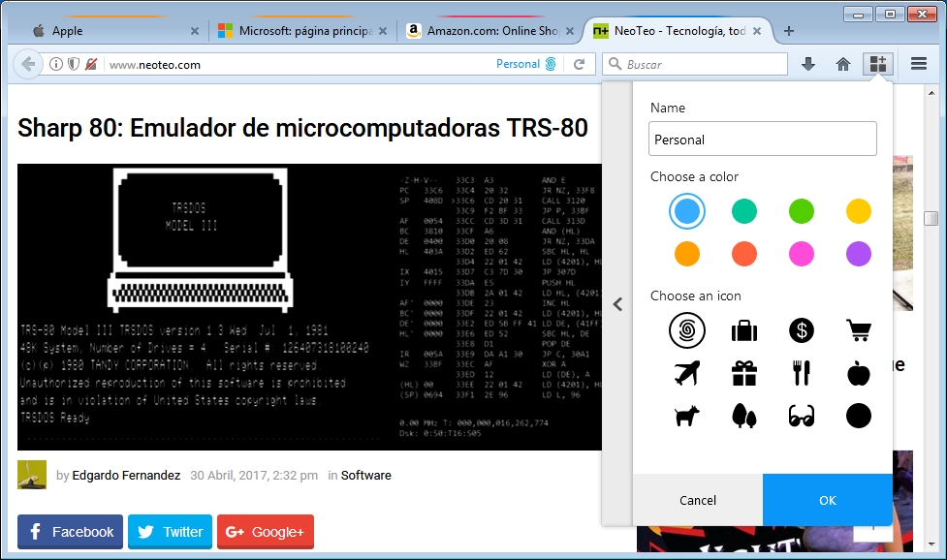Select the turquoise color swatch
The width and height of the screenshot is (947, 560).
click(x=744, y=211)
